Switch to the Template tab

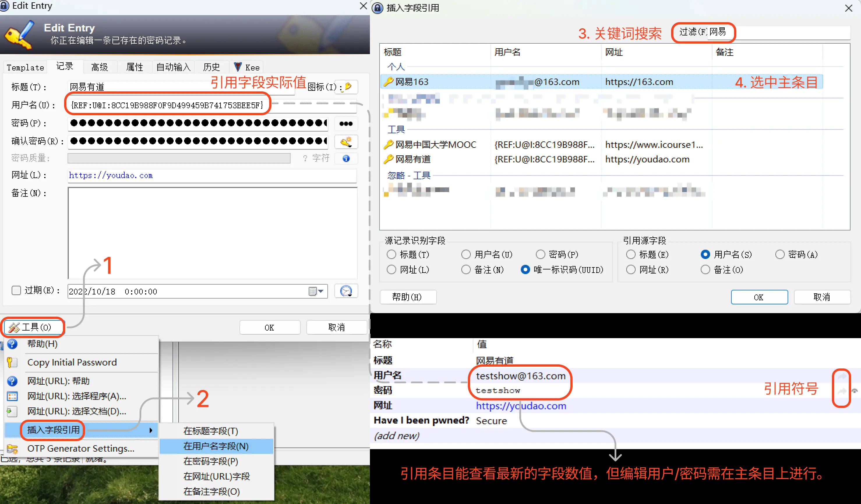(x=26, y=67)
